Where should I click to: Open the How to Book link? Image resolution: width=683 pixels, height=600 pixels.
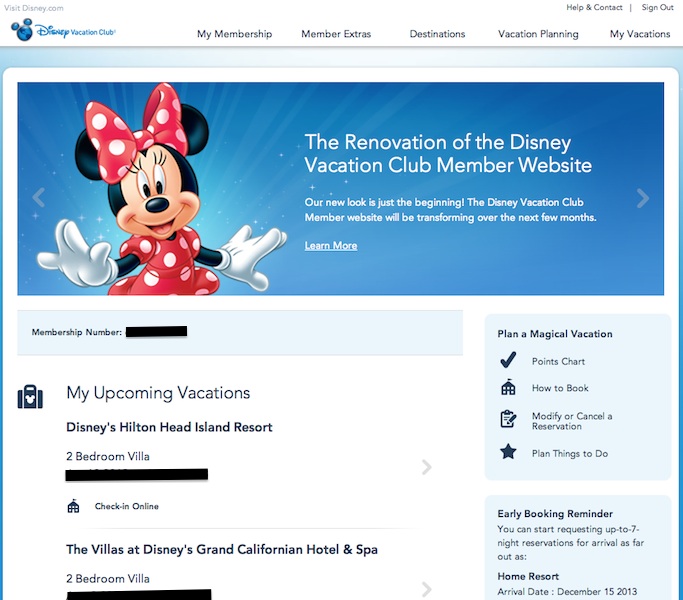pos(560,388)
